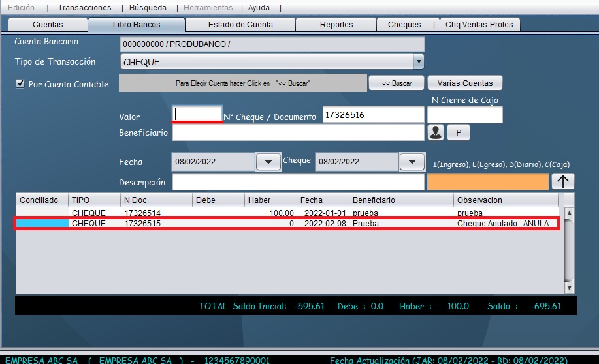Open the Búsqueda menu
Image resolution: width=599 pixels, height=364 pixels.
tap(148, 8)
